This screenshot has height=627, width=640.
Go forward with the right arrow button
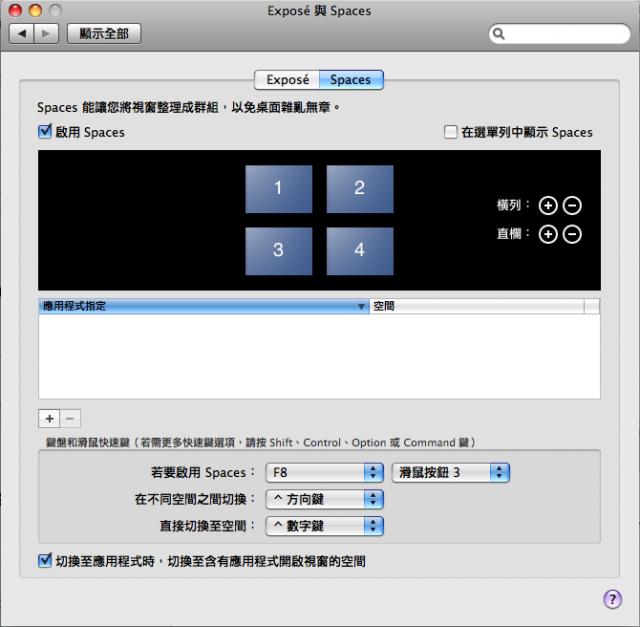click(46, 33)
